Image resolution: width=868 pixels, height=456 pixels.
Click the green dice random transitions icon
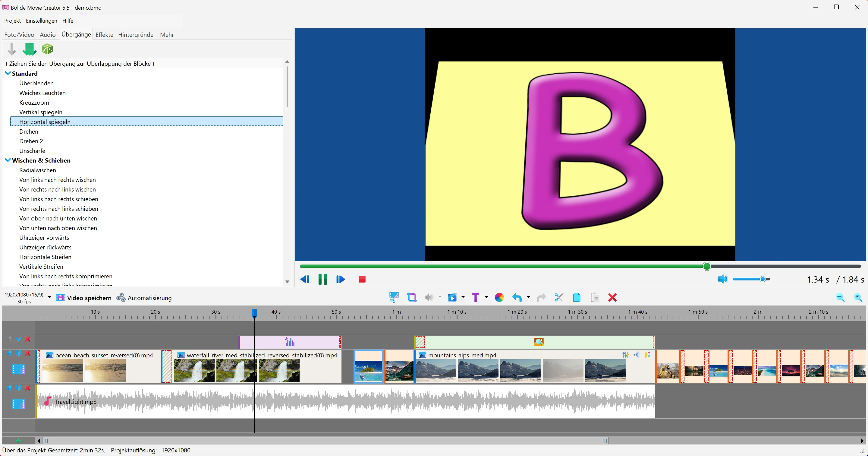point(47,49)
